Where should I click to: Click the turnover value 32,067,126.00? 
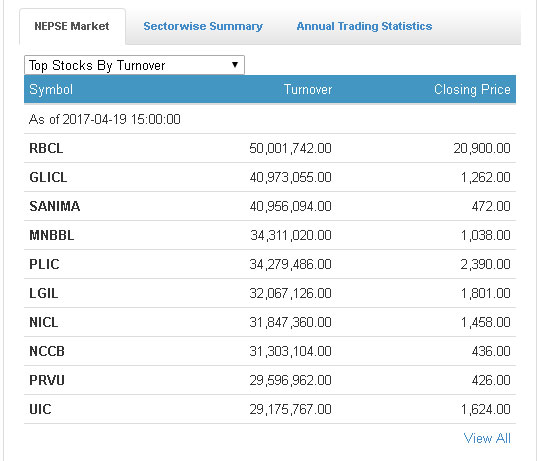290,293
